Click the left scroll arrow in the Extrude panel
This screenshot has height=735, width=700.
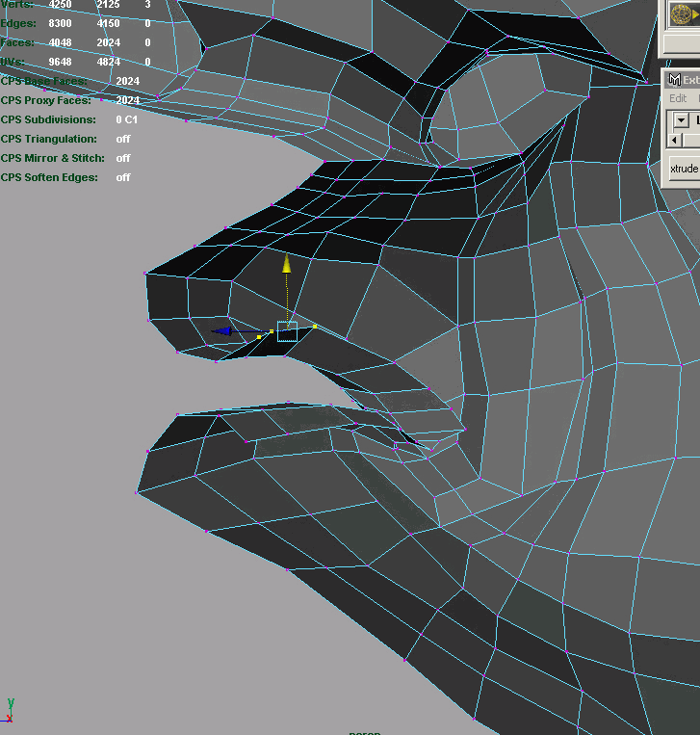674,141
